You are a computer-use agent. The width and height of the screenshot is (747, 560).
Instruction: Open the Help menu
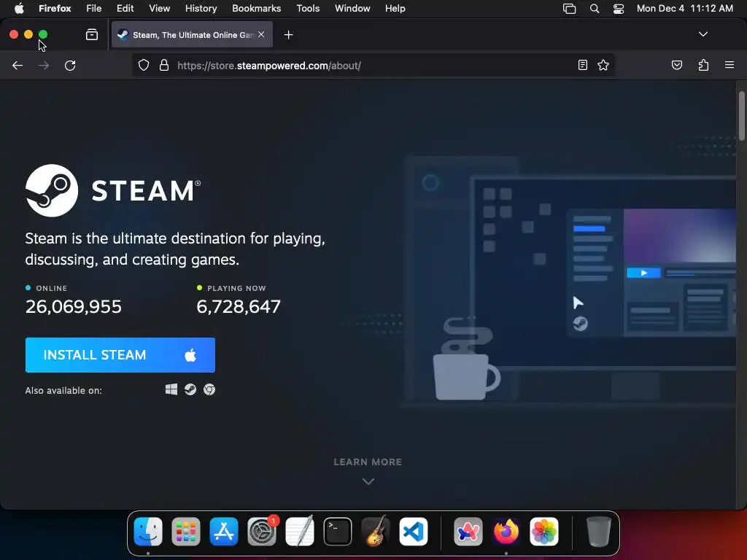click(x=395, y=8)
